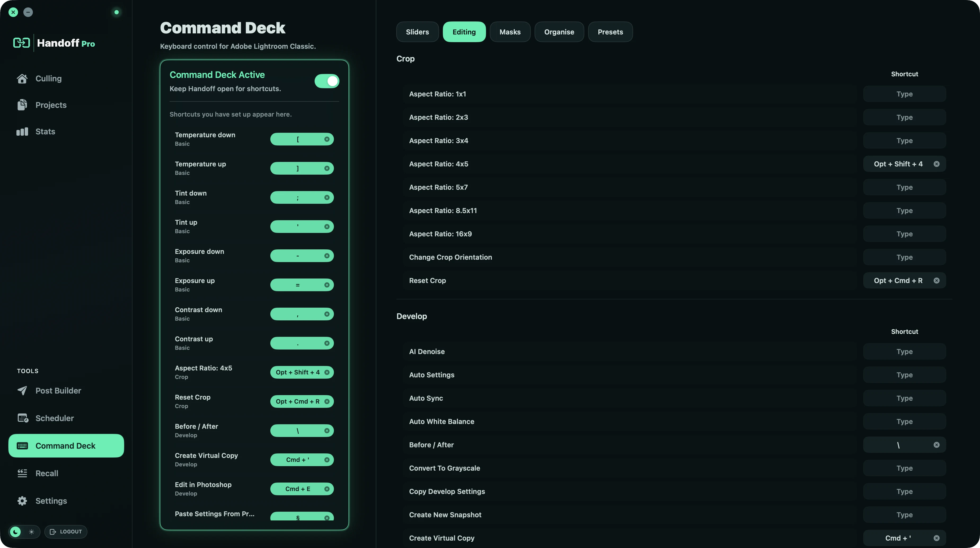Click the LOGOUT button
Screen dimensions: 980x548
click(66, 532)
